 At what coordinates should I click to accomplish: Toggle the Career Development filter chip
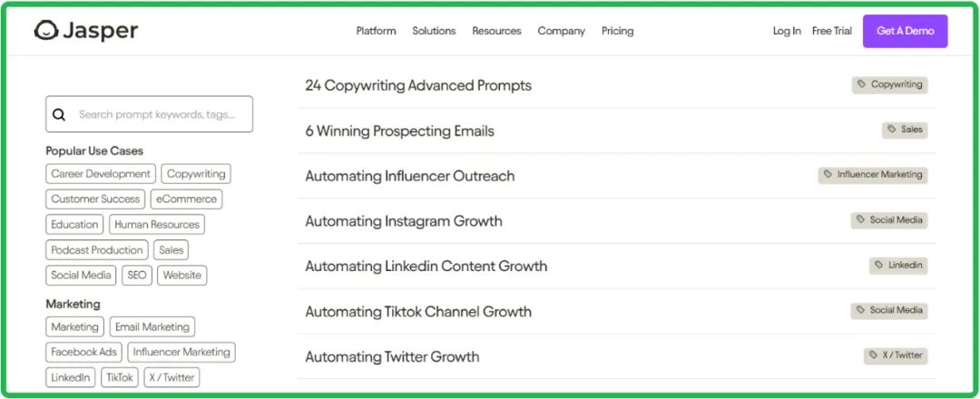(x=101, y=174)
